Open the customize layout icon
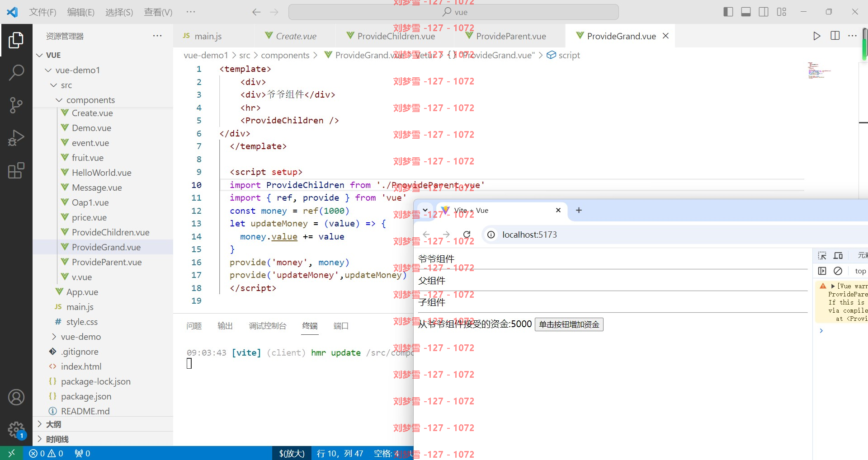 [782, 12]
